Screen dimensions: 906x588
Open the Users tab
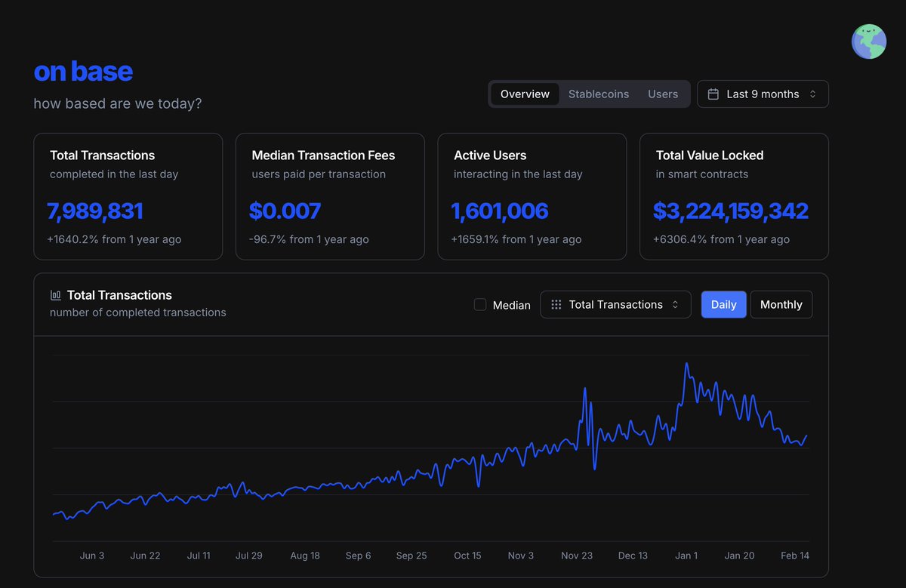coord(663,94)
